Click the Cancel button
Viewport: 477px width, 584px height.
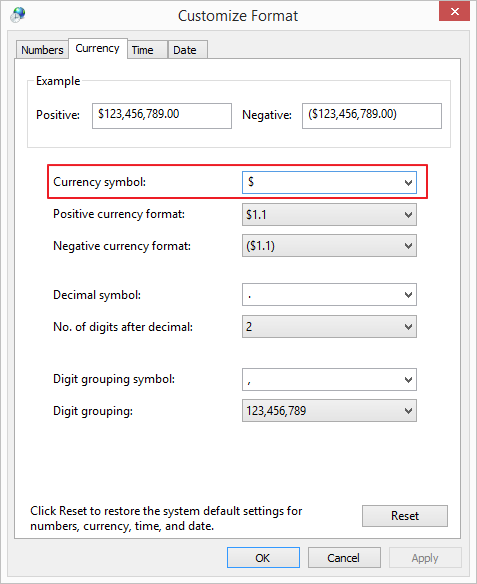344,558
